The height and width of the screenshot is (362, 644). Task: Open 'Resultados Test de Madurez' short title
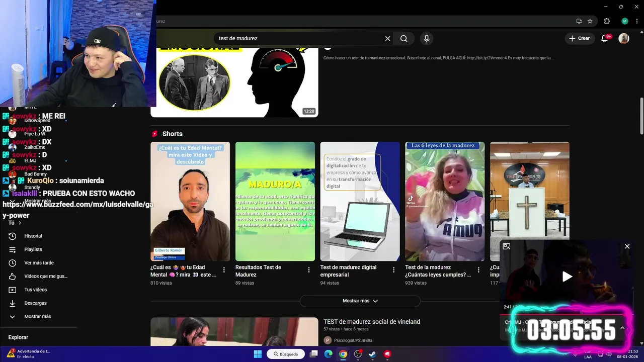[x=258, y=271]
